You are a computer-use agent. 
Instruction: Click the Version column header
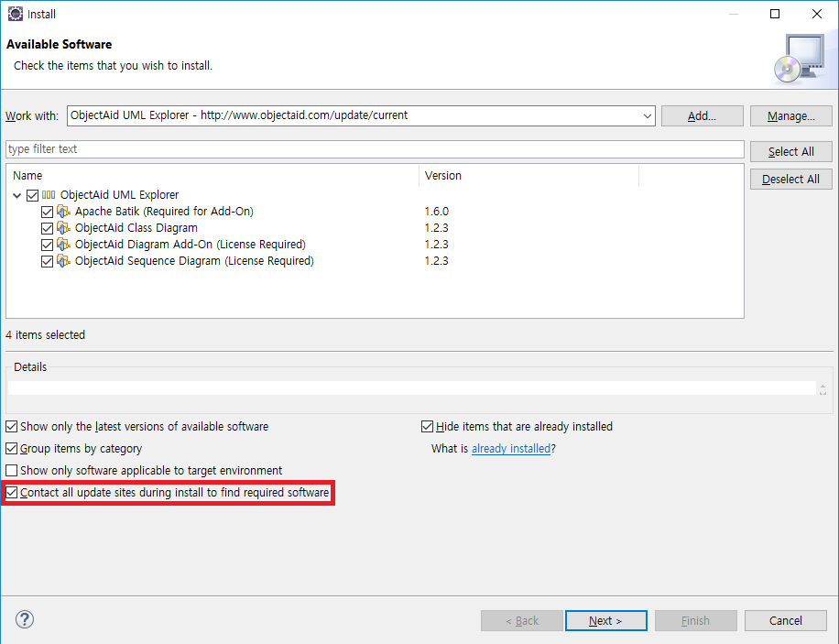[x=528, y=176]
